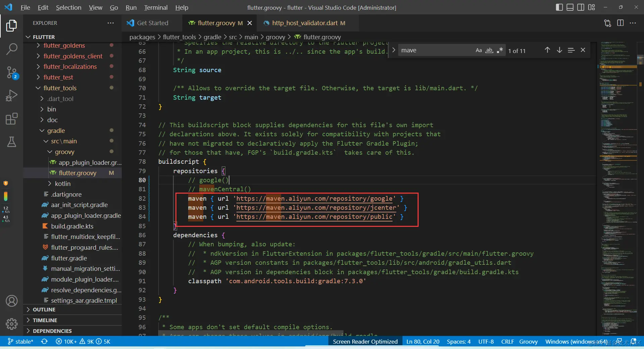Image resolution: width=644 pixels, height=349 pixels.
Task: Expand the replace field toggle arrow
Action: [394, 50]
